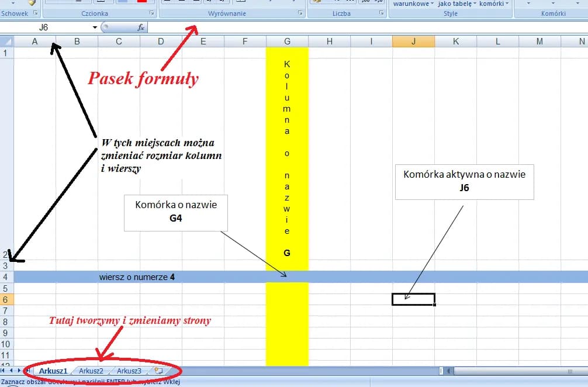Open the Liczba dialog launcher
This screenshot has width=588, height=387.
point(381,13)
